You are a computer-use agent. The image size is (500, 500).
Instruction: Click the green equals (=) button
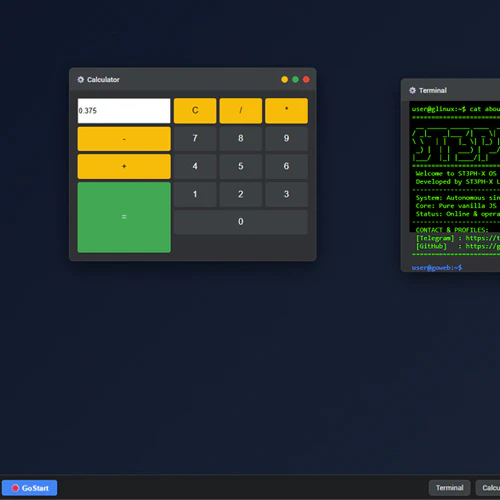click(124, 217)
